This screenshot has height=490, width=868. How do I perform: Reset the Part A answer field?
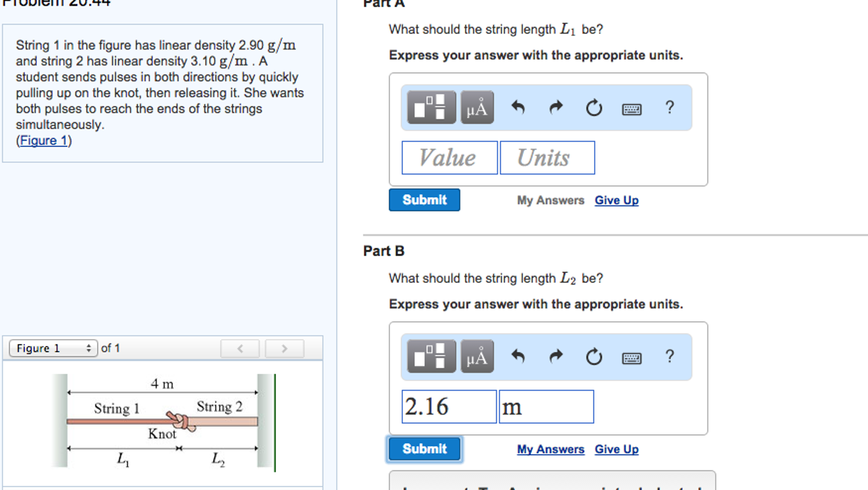593,107
